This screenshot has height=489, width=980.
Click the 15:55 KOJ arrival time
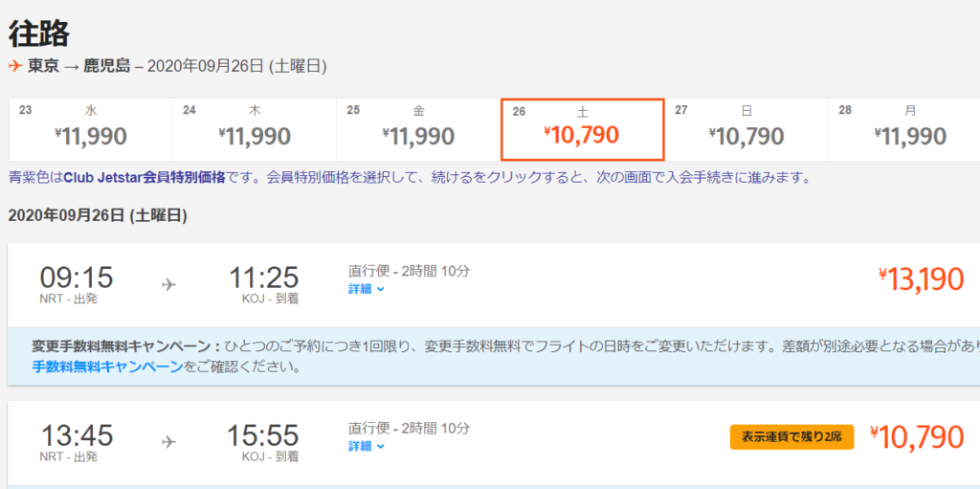[x=262, y=437]
